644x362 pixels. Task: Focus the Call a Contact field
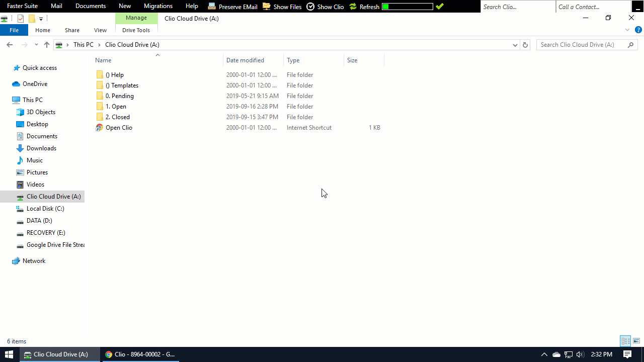[x=593, y=7]
